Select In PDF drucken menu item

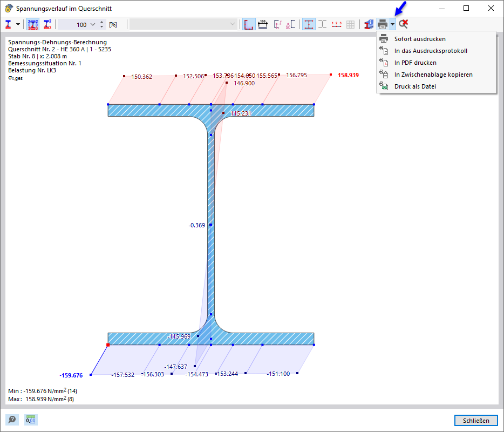tap(436, 63)
